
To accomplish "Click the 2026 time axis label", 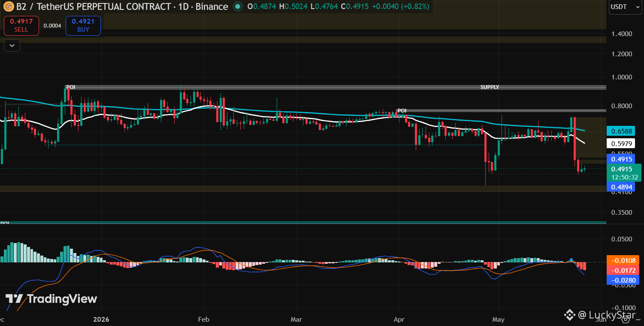I will [101, 320].
